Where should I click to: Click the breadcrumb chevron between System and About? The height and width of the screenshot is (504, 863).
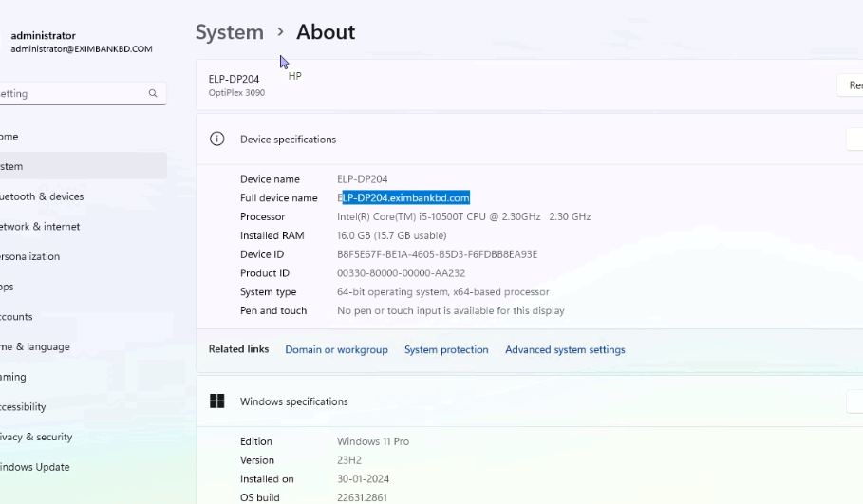(x=280, y=32)
